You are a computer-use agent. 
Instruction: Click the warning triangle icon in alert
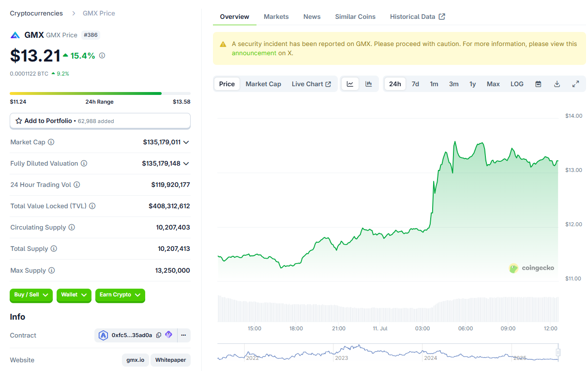223,44
